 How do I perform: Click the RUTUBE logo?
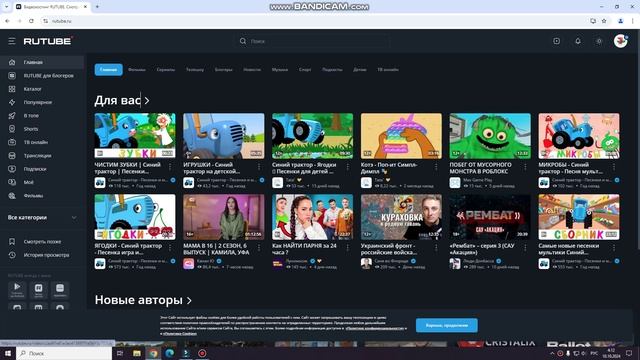coord(48,41)
